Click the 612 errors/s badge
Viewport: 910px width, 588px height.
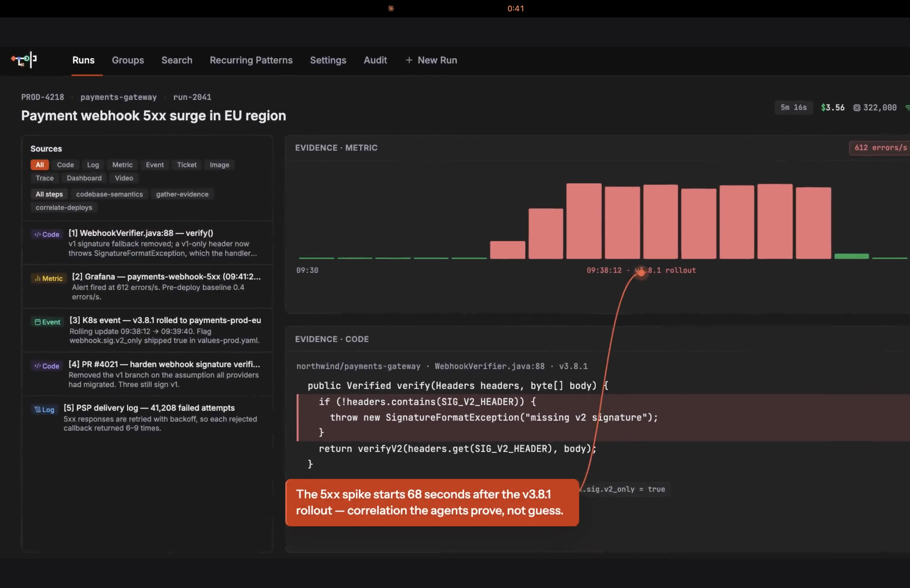[x=880, y=148]
